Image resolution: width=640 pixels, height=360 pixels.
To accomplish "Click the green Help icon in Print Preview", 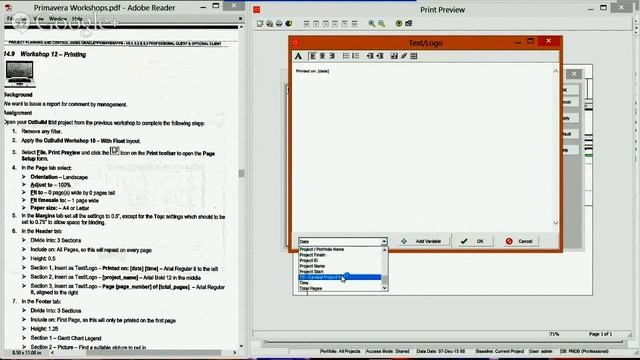I will coord(399,24).
